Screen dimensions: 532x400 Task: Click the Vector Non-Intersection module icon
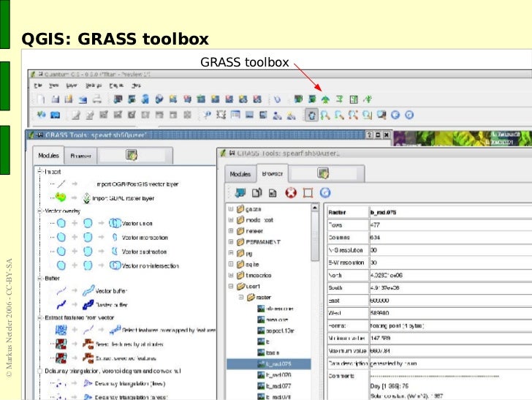point(115,265)
